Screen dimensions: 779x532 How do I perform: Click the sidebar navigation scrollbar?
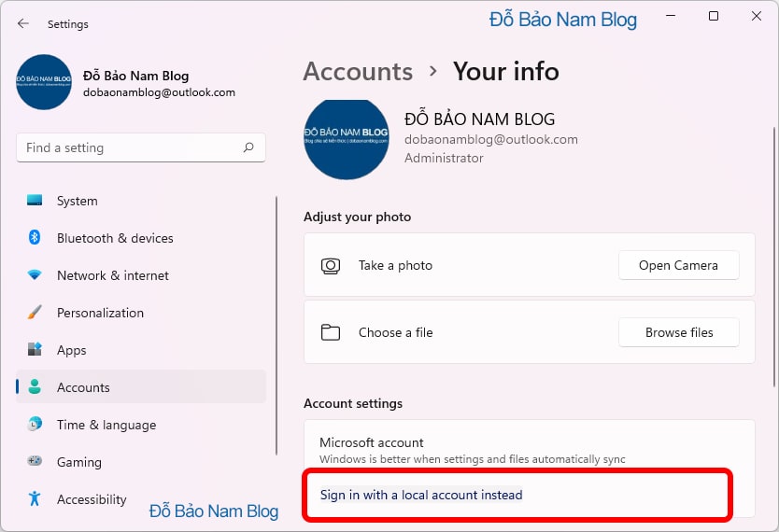[x=276, y=325]
